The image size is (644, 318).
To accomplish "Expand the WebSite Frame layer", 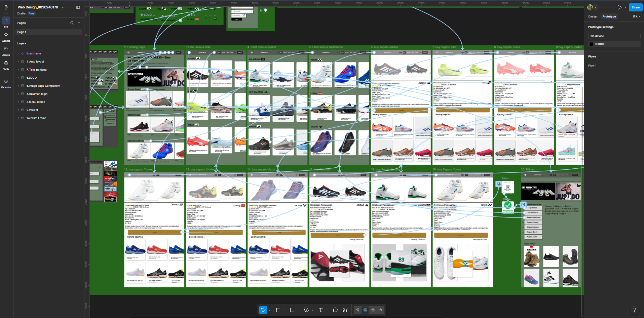I will 18,118.
